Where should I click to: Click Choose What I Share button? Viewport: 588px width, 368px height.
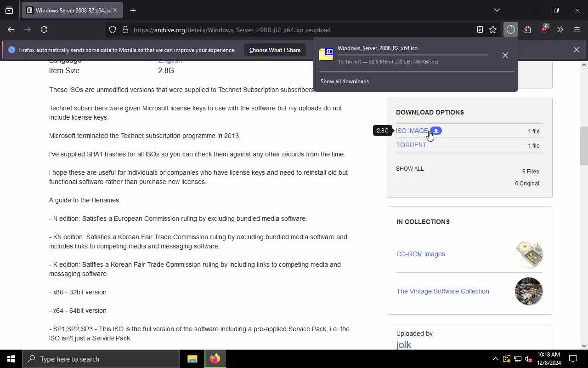coord(275,50)
